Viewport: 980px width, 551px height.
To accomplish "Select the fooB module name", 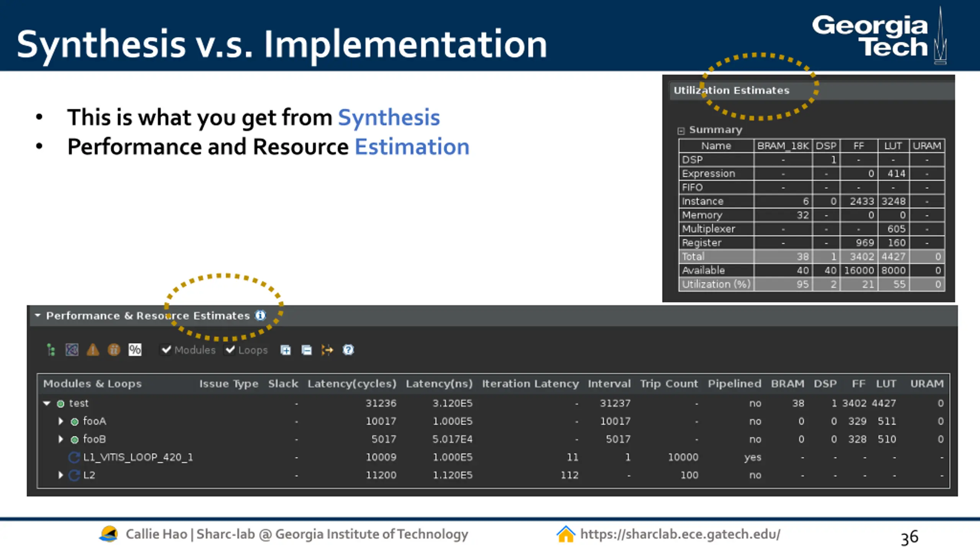I will point(95,439).
